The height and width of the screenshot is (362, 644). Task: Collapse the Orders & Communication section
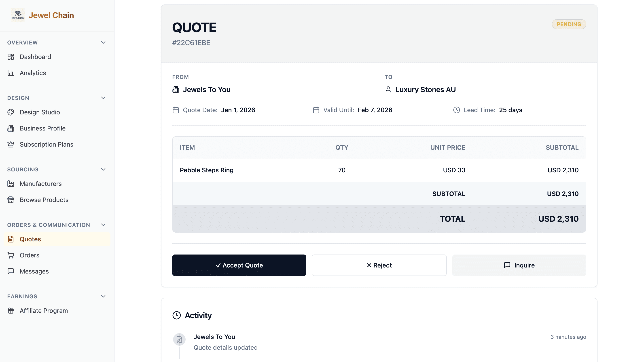[103, 225]
